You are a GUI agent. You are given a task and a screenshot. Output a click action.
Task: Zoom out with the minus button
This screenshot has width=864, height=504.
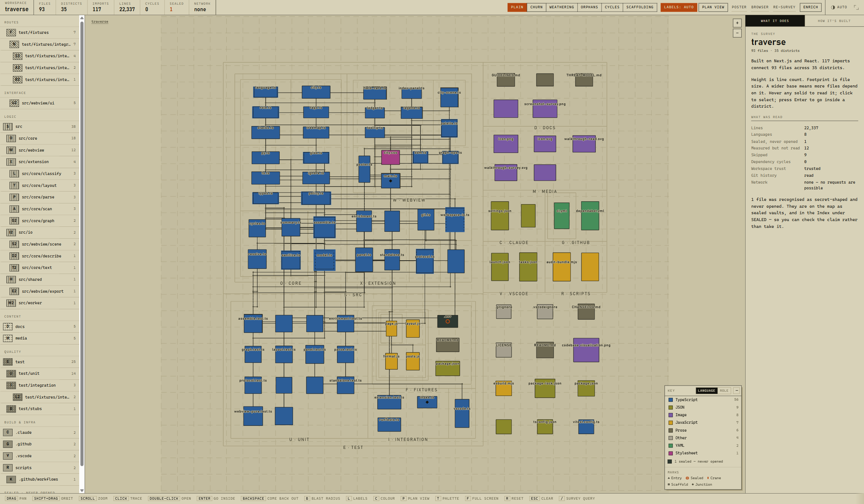[x=737, y=33]
